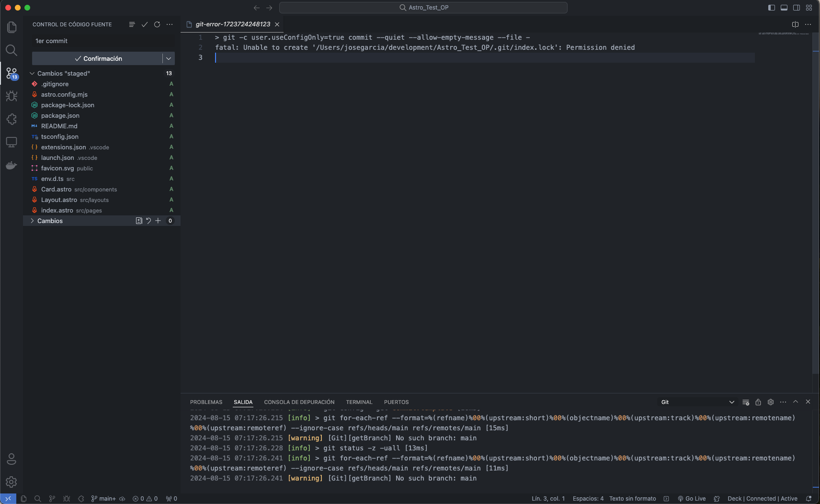Open Run and Debug view in activity bar

pos(11,96)
